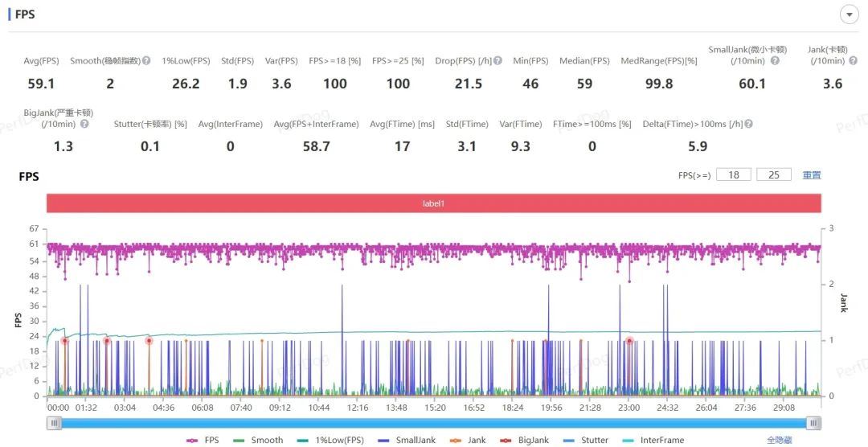Click the FPS threshold field showing 25
The height and width of the screenshot is (447, 868).
pos(774,174)
